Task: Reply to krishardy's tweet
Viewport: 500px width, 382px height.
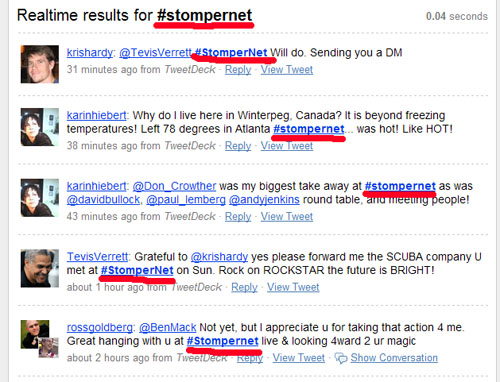Action: click(238, 70)
